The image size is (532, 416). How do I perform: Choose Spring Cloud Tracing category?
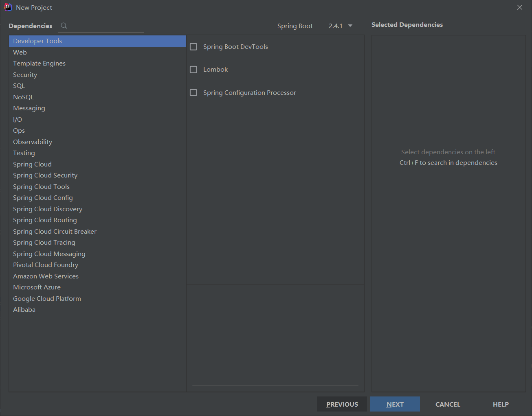tap(97, 243)
